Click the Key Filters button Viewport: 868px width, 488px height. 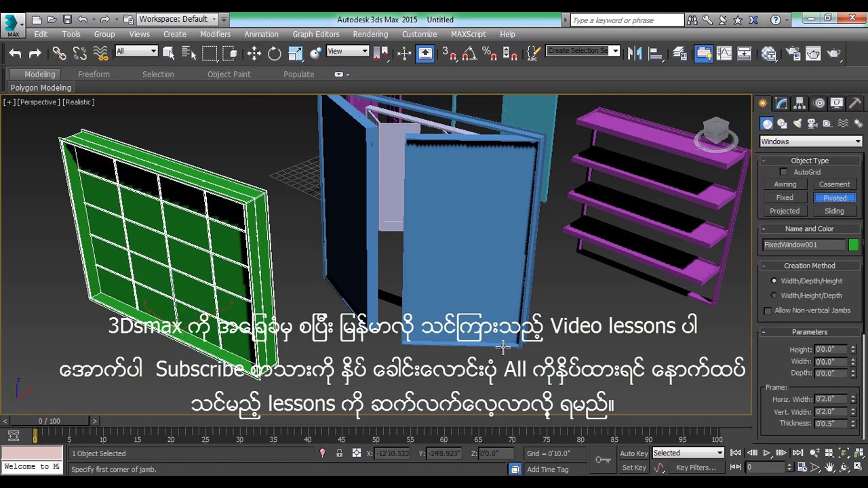click(x=696, y=468)
